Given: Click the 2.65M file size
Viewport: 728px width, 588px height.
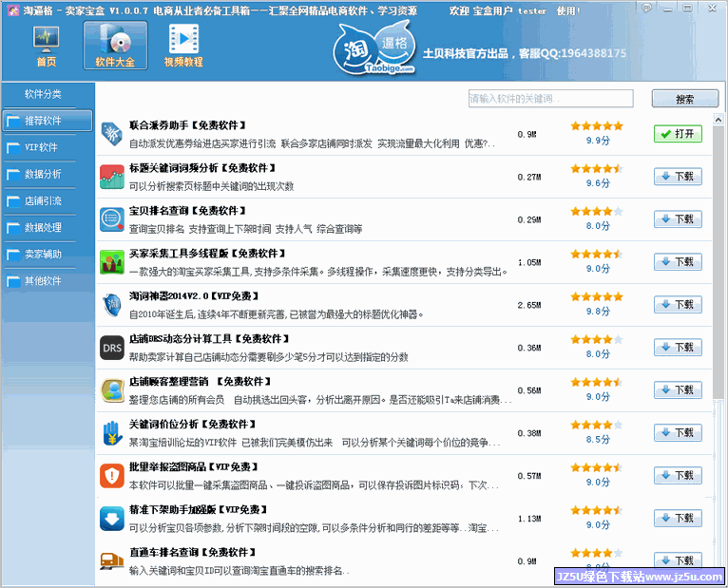Looking at the screenshot, I should point(529,305).
